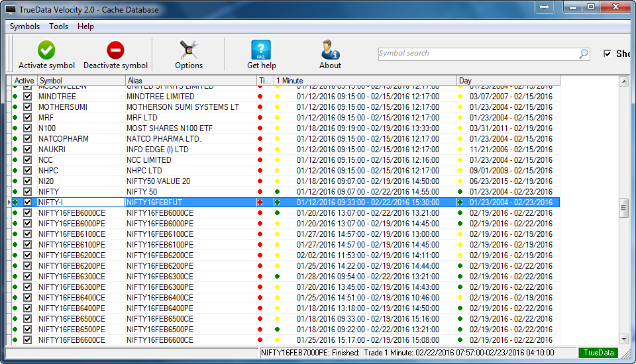
Task: Sort by the Ti... column header
Action: 265,81
